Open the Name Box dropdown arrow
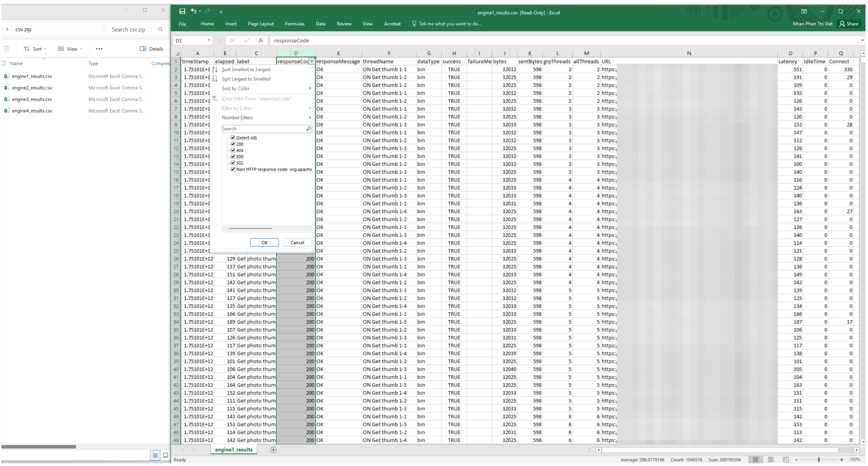Viewport: 868px width, 466px height. click(209, 40)
